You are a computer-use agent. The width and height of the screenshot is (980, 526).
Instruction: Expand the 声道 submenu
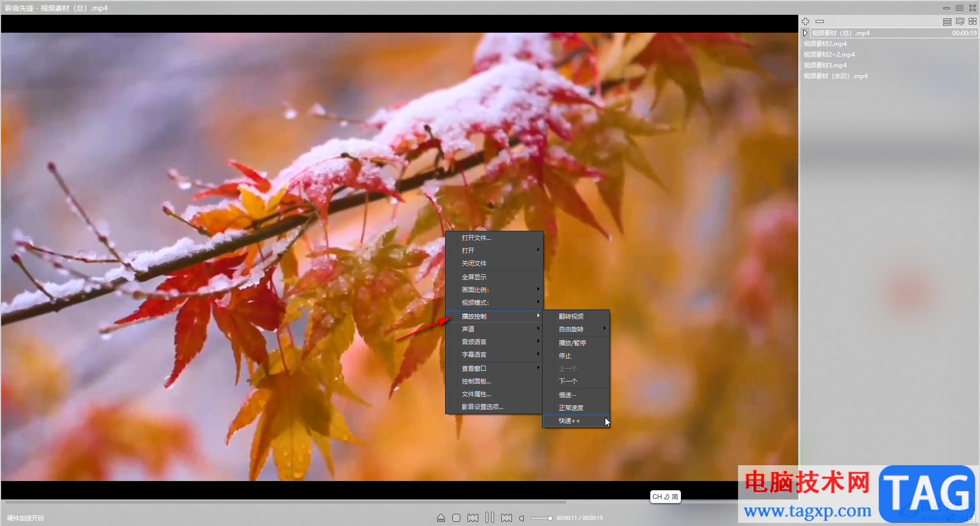(494, 329)
